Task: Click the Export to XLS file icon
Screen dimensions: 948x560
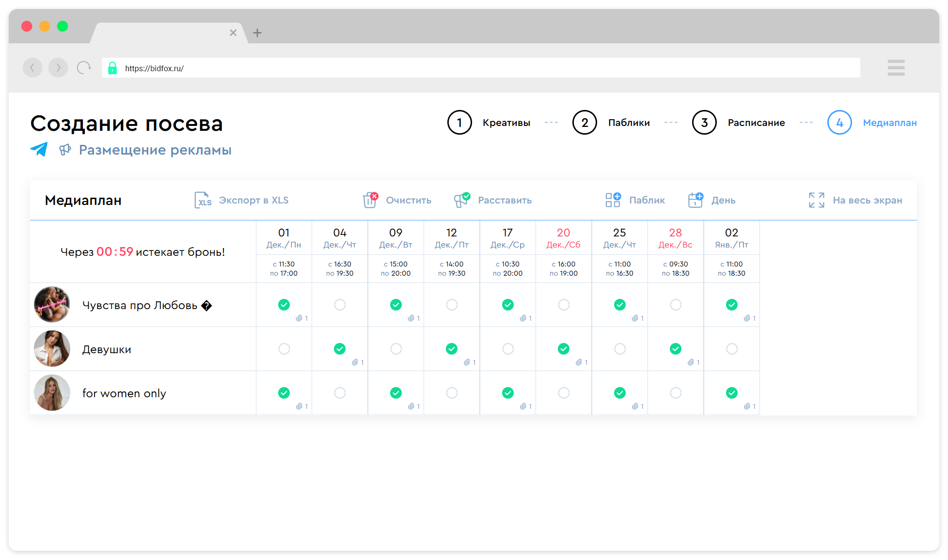Action: coord(203,200)
